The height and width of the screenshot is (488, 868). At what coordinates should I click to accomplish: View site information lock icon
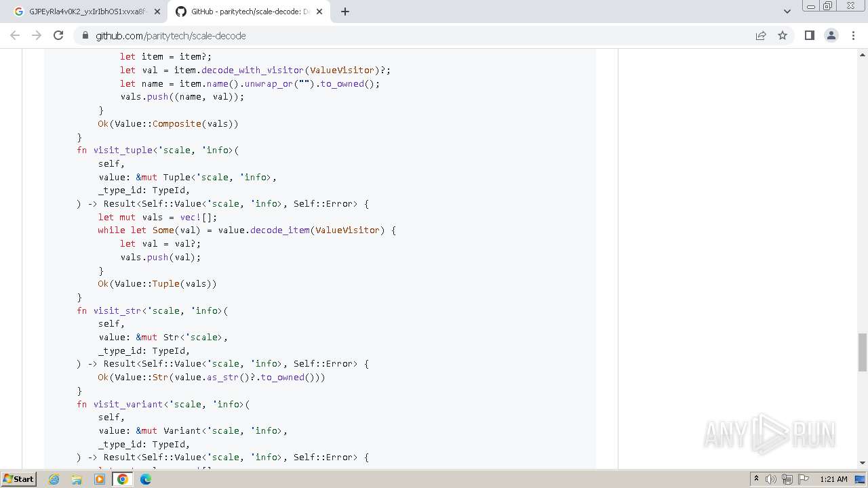pyautogui.click(x=85, y=35)
